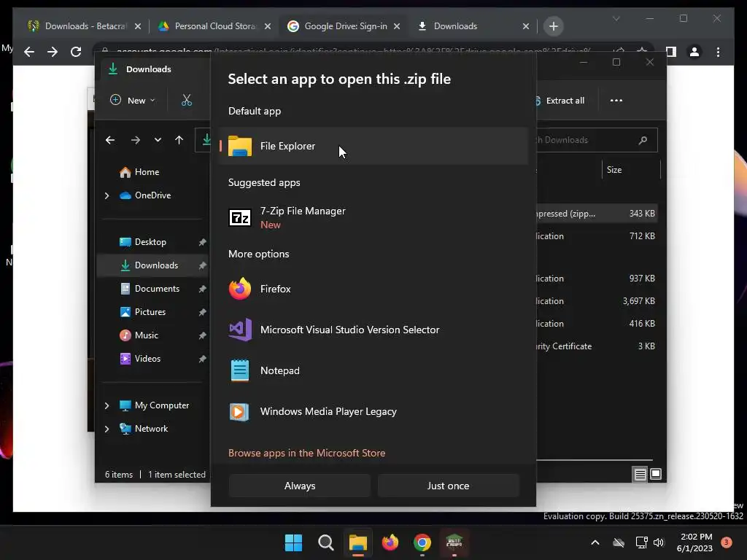Open Chrome tab search chevron
Viewport: 747px width, 560px height.
616,18
